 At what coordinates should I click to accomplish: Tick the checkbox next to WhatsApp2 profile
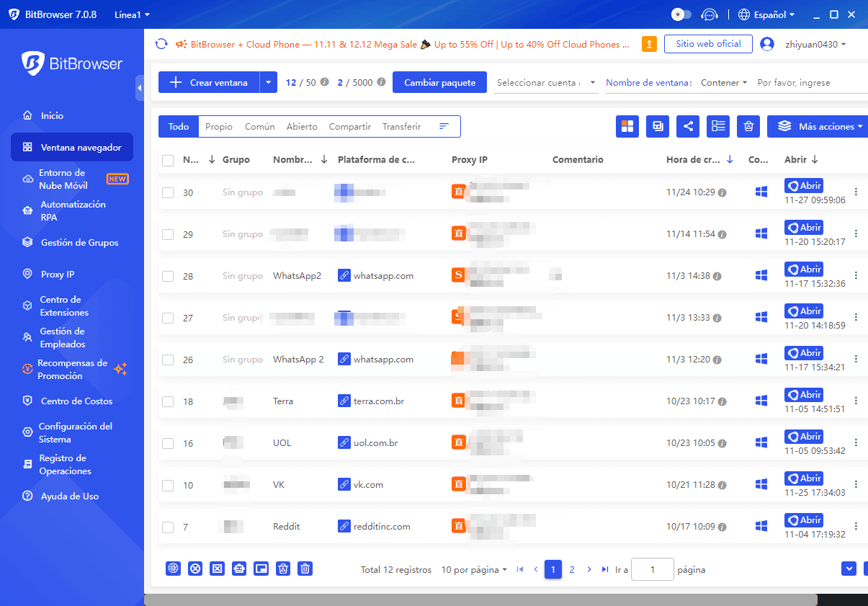[168, 275]
